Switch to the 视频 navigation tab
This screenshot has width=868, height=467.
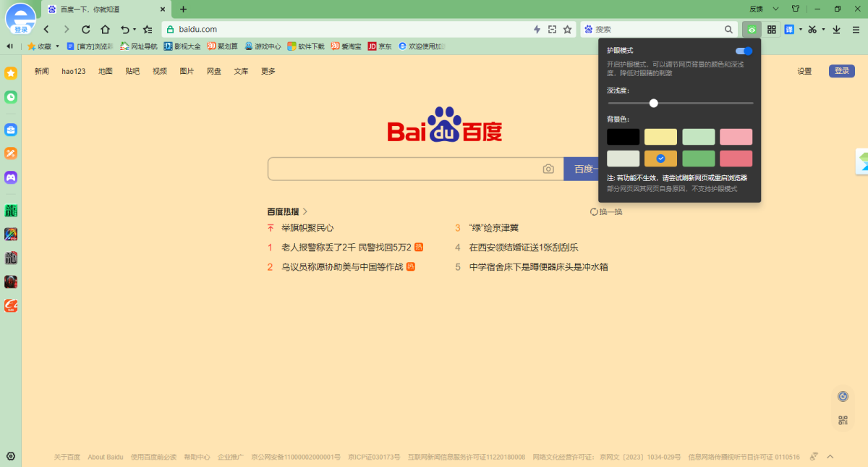point(159,71)
